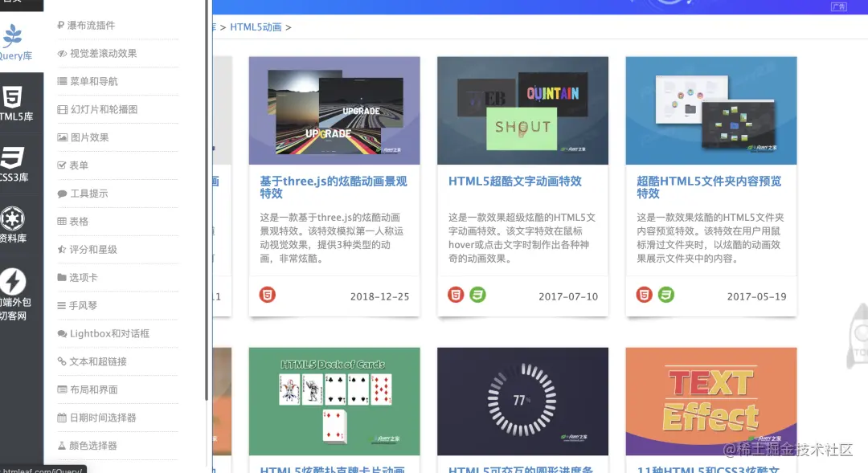The height and width of the screenshot is (473, 868).
Task: Click the 77% circular progress thumbnail
Action: 522,402
